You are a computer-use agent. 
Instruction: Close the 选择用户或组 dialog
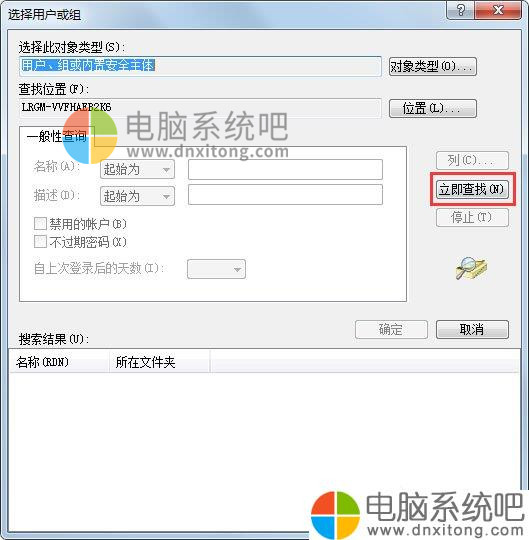tap(498, 10)
